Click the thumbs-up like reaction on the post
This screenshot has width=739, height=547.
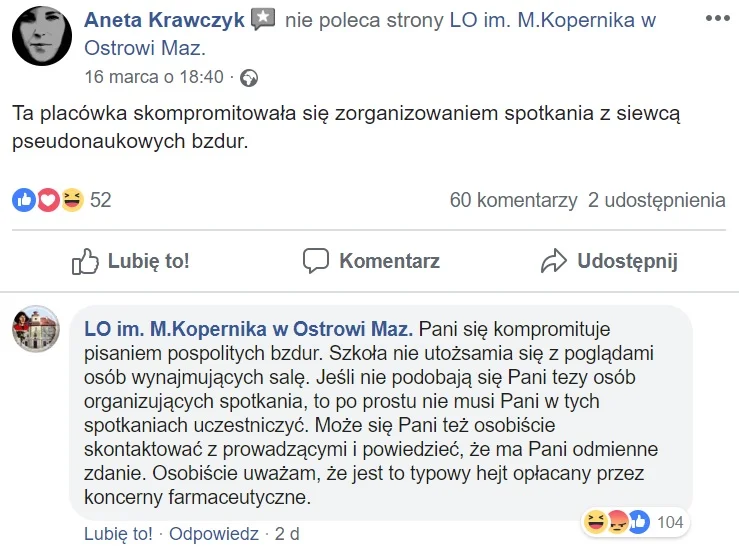tap(24, 200)
